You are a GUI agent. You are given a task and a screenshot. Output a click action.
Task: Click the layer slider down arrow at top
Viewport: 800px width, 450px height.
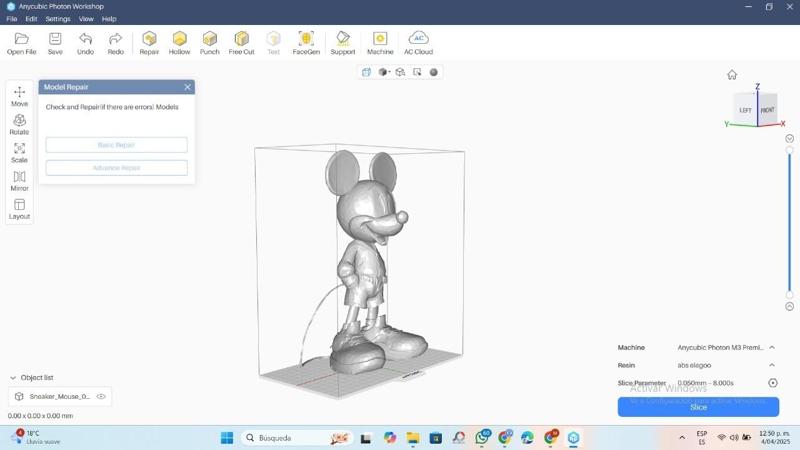pos(789,139)
